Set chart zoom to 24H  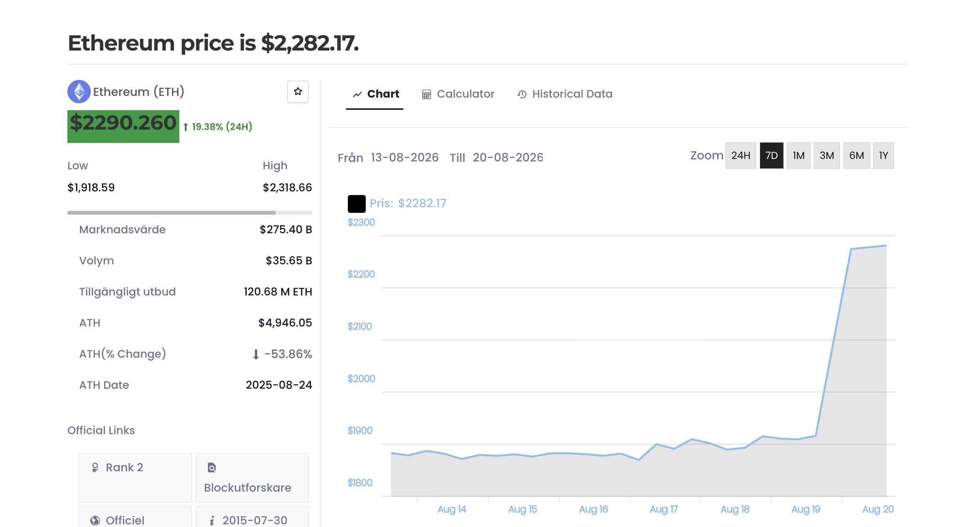pos(741,156)
